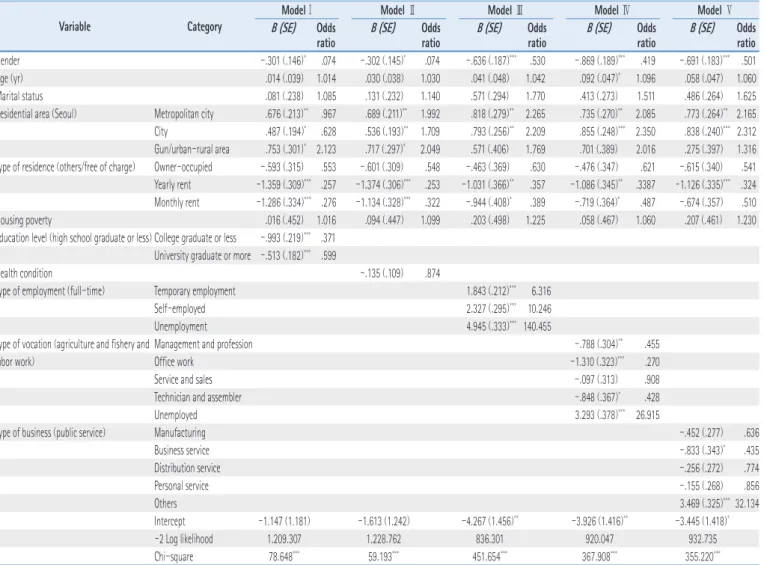Click the Model I log likelihood 1,209.307
This screenshot has height=565, width=764.
click(x=284, y=539)
